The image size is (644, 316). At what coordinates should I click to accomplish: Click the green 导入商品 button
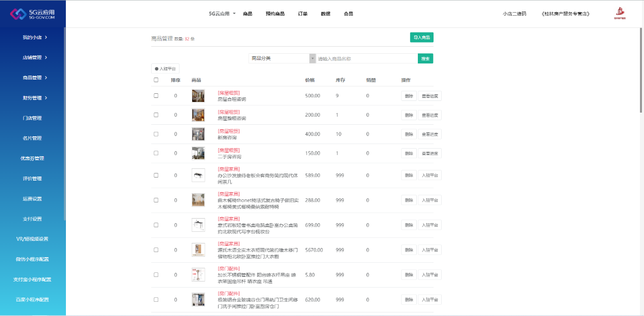click(x=421, y=38)
